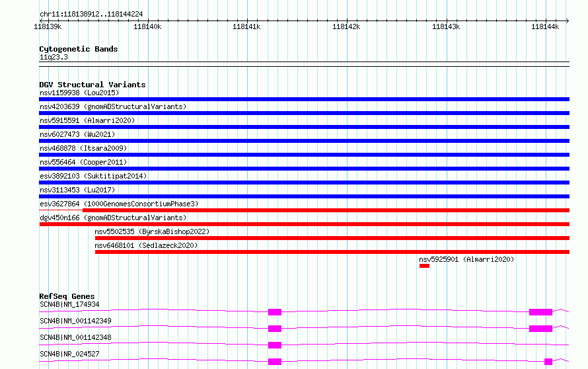Click the first magenta exon of NM_174934
This screenshot has width=588, height=369.
[275, 312]
